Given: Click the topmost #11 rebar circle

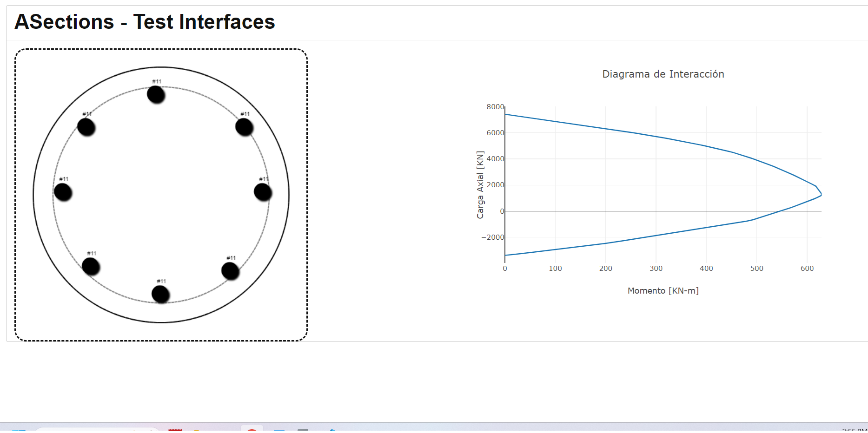Looking at the screenshot, I should [x=156, y=94].
